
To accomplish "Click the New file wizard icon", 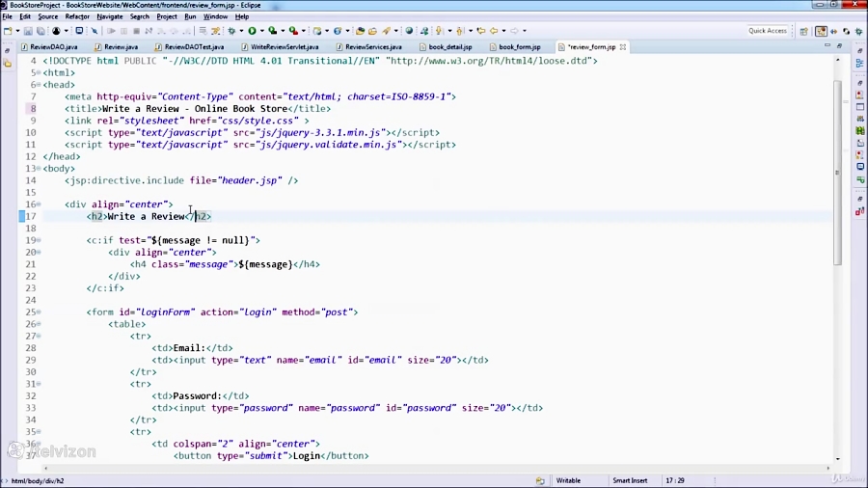I will pos(9,31).
